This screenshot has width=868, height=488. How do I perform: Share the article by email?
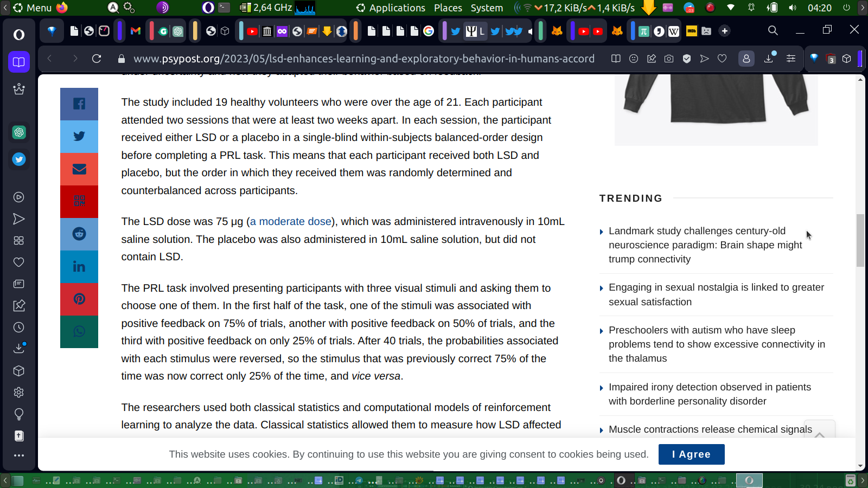[79, 169]
